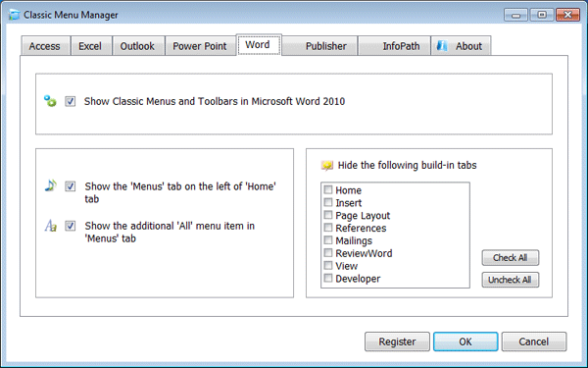Click the Classic Menu Manager title bar icon
Viewport: 588px width, 368px height.
tap(14, 15)
